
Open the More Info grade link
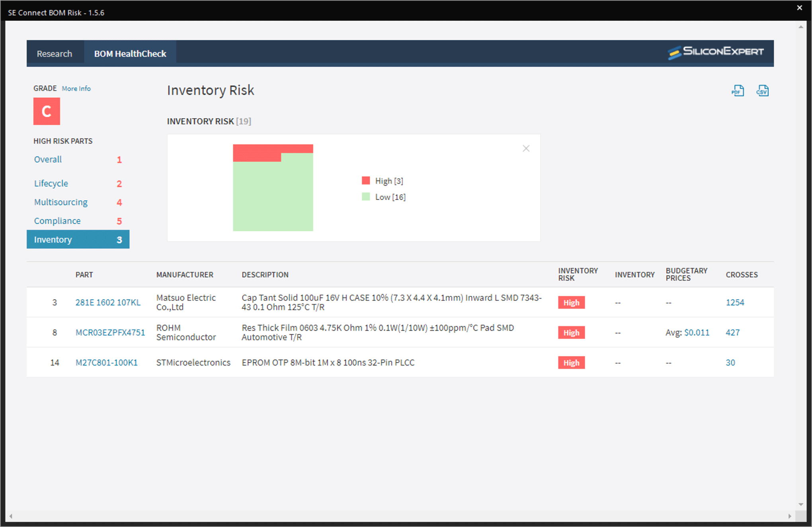[76, 88]
